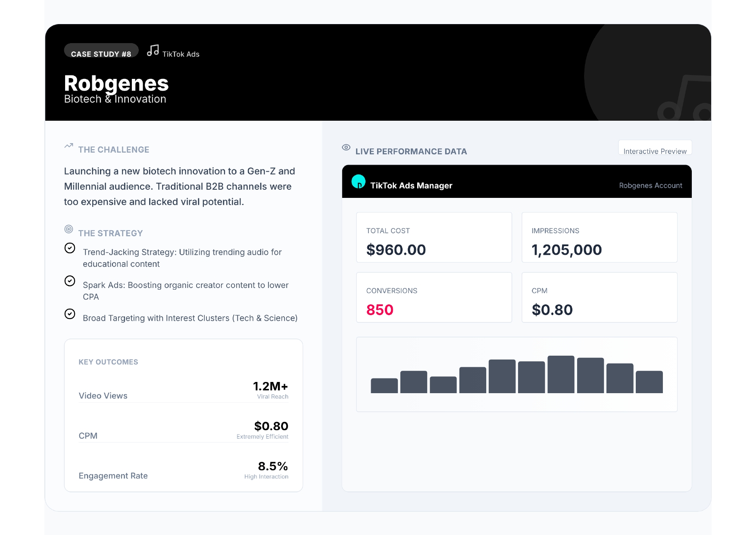Screen dimensions: 756x535
Task: Click the Viral Reach caption
Action: (273, 397)
